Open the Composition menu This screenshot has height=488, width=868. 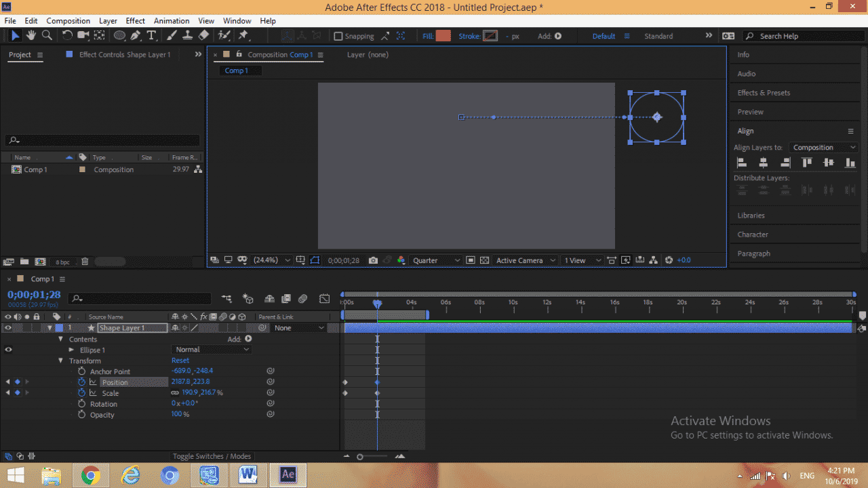68,20
